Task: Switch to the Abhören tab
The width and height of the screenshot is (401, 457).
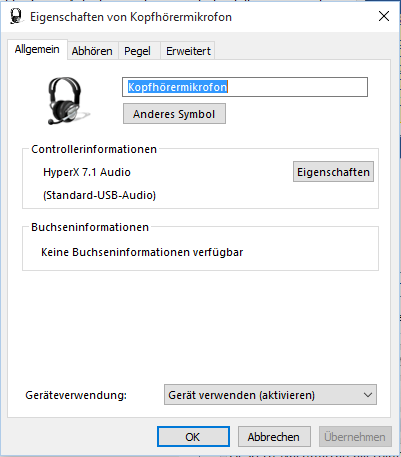Action: pos(92,51)
